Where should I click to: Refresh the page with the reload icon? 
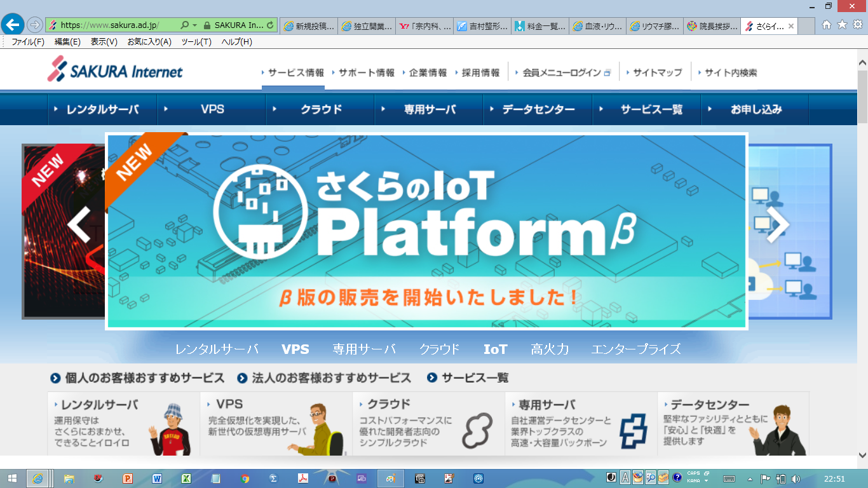[x=271, y=25]
